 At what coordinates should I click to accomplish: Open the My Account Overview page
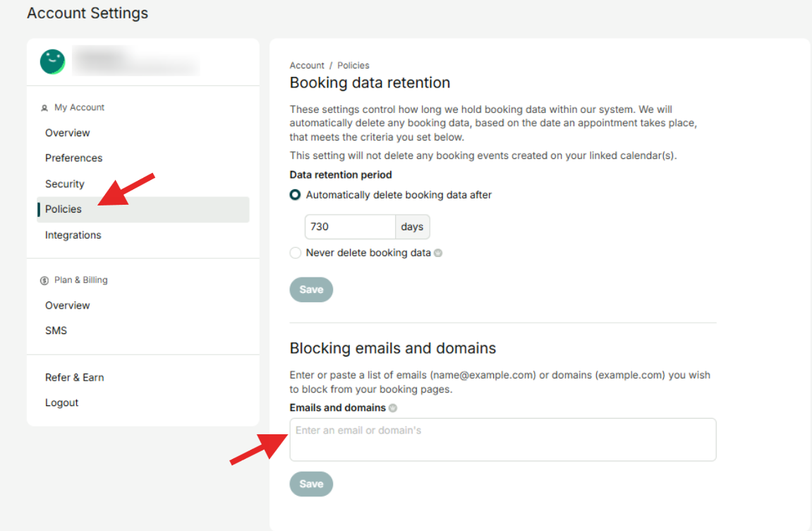coord(68,133)
